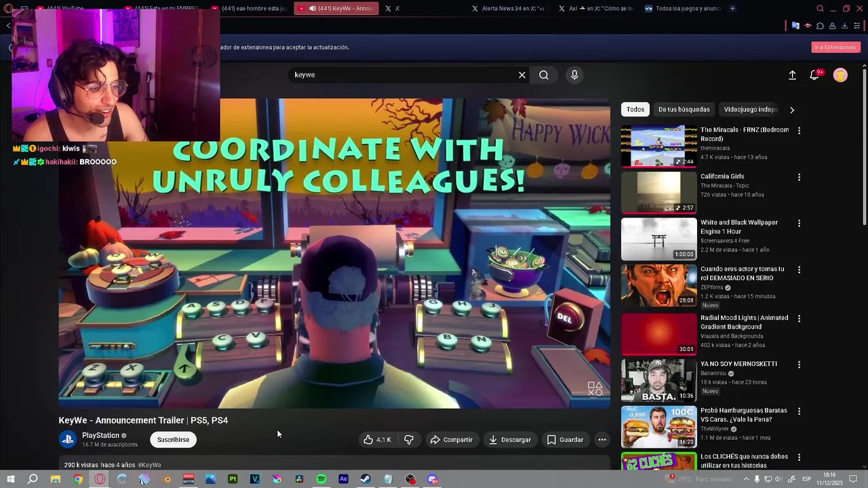Open options for Radial Mood Lights video
The width and height of the screenshot is (868, 488).
799,319
